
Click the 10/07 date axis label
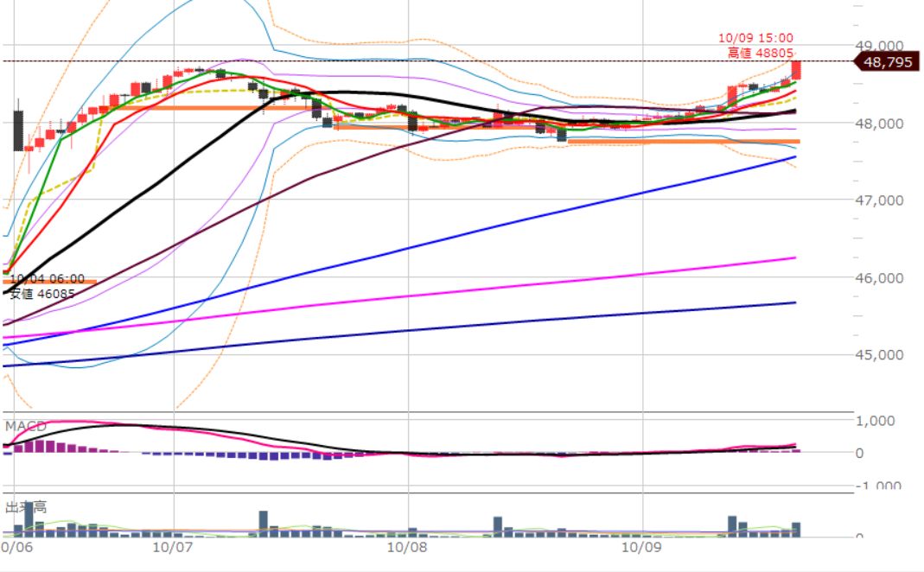[173, 547]
